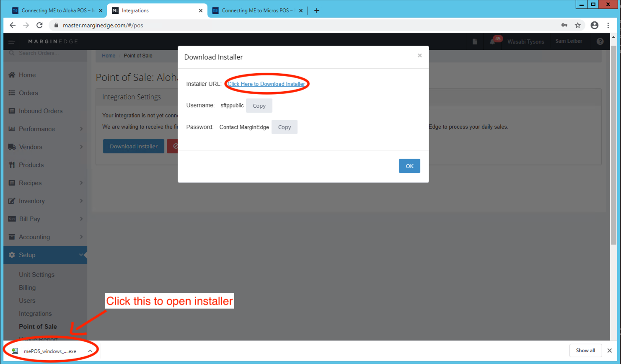621x364 pixels.
Task: Click the Click Here to Download Installer link
Action: 267,84
